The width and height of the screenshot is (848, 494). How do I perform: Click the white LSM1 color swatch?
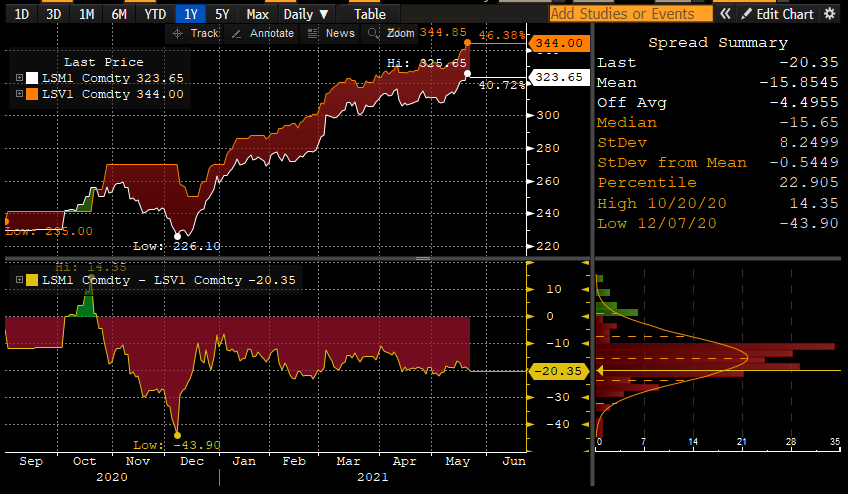[33, 78]
